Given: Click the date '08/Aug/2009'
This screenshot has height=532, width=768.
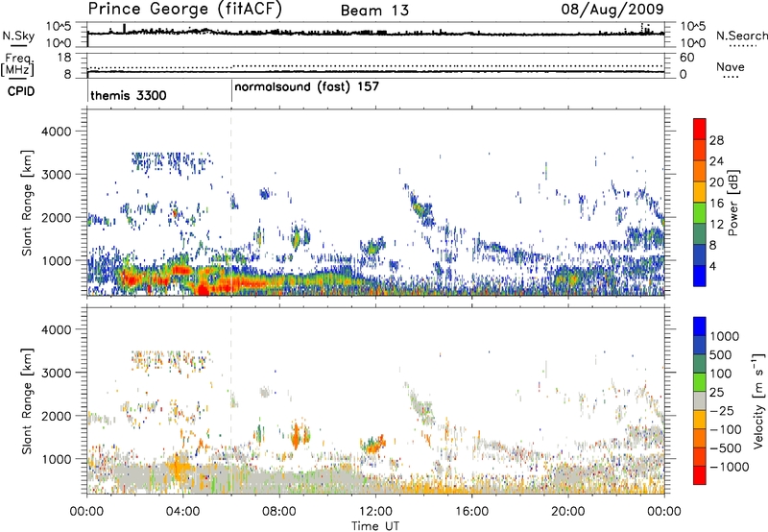Looking at the screenshot, I should click(x=612, y=10).
